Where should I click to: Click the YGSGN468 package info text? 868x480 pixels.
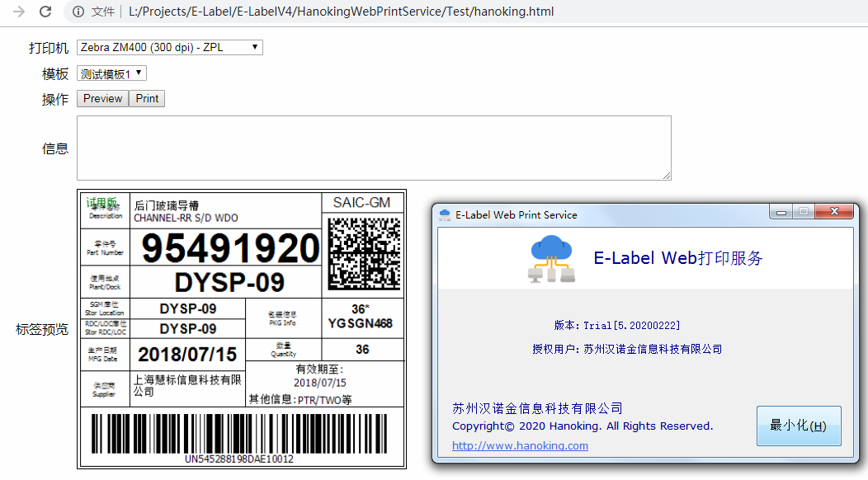[360, 323]
